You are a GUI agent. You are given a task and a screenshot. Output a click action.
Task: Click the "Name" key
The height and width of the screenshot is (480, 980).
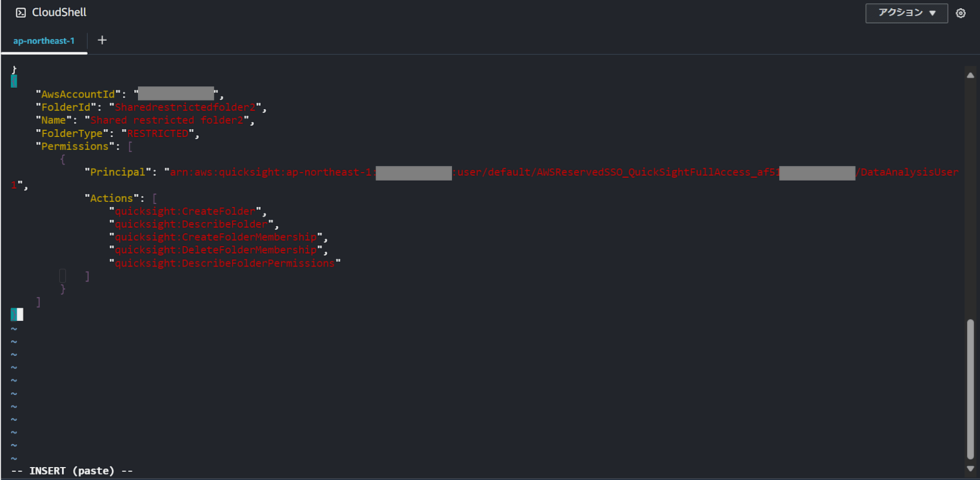(53, 120)
